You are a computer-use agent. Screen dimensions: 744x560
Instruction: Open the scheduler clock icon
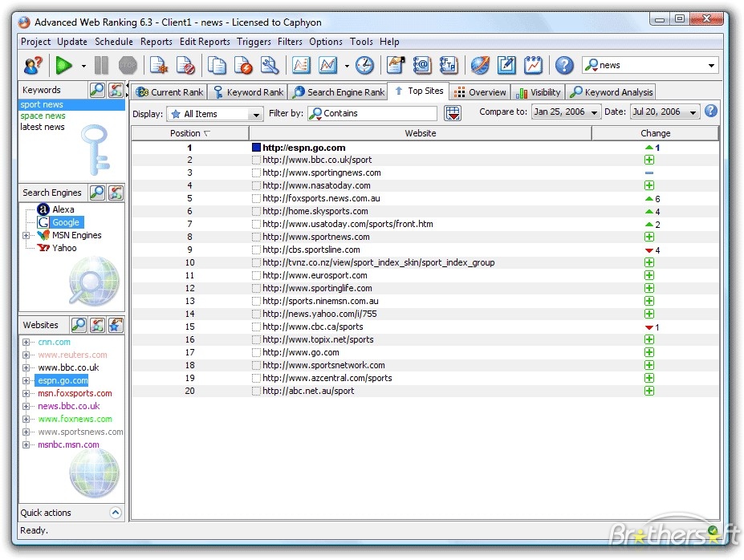(x=364, y=66)
